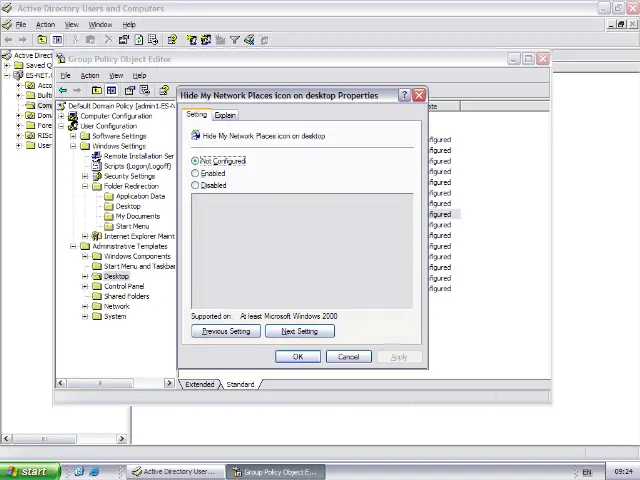
Task: Go to the Previous Setting
Action: click(x=226, y=331)
